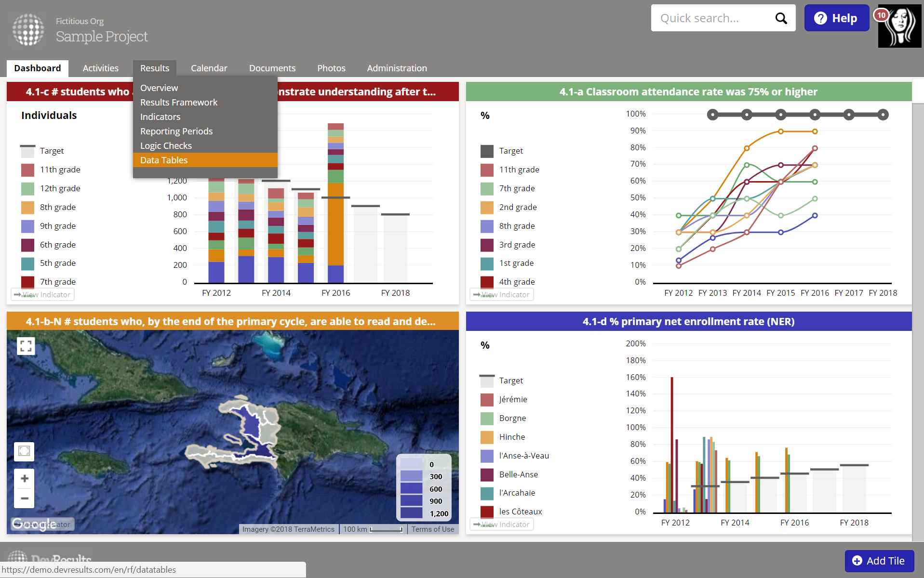This screenshot has width=924, height=578.
Task: Go to the Calendar tab
Action: [x=209, y=68]
